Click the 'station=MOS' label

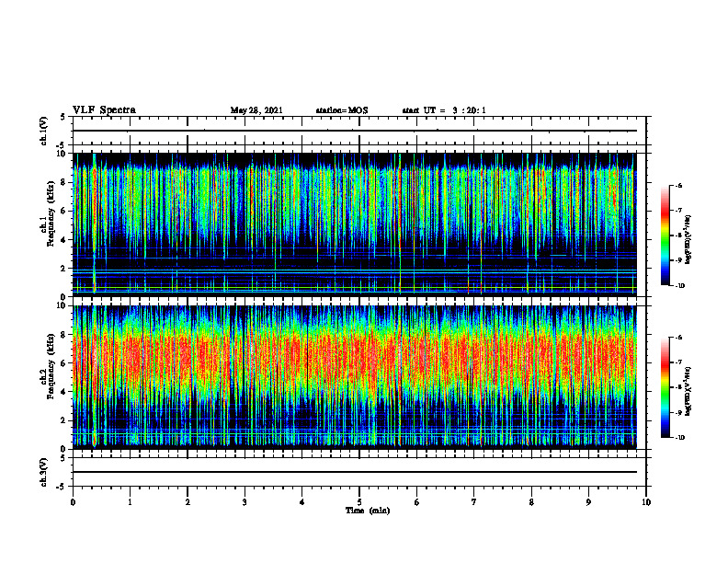pos(342,110)
